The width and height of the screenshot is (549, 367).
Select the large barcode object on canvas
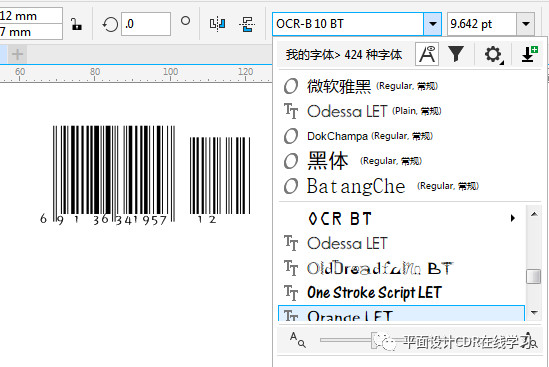tap(108, 175)
